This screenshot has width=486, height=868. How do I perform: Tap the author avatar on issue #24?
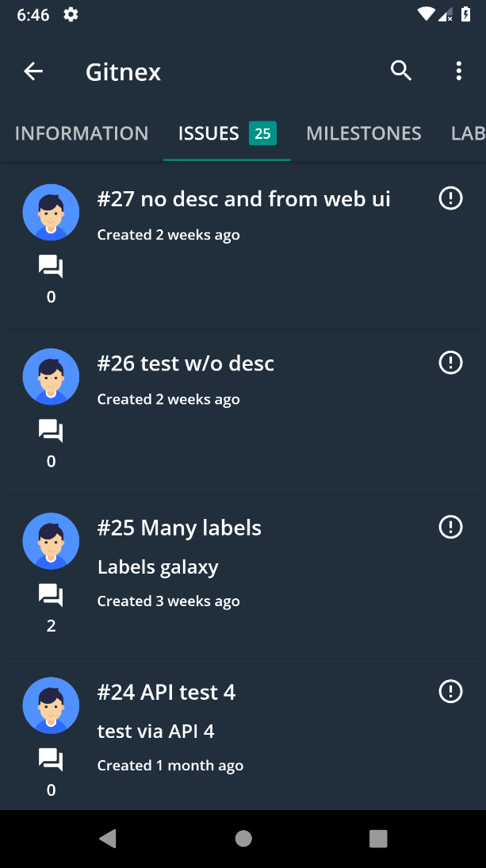[x=51, y=705]
